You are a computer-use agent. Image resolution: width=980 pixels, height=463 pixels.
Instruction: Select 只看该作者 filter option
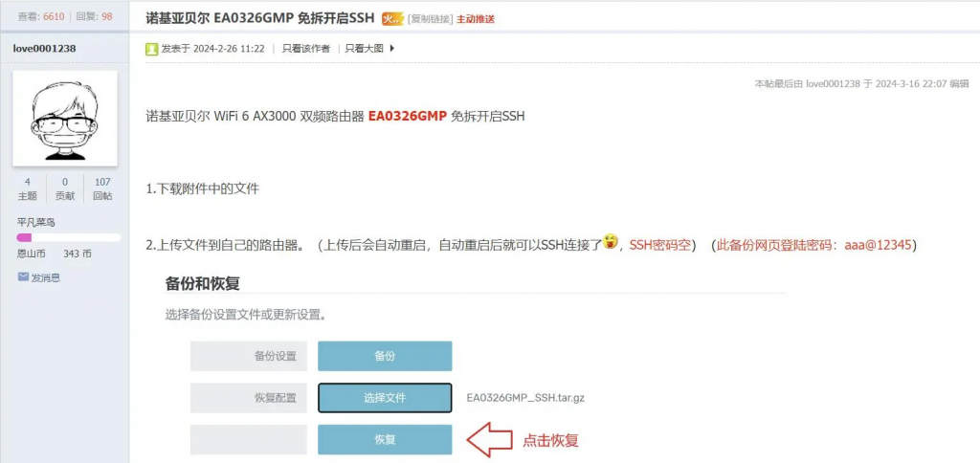coord(305,48)
